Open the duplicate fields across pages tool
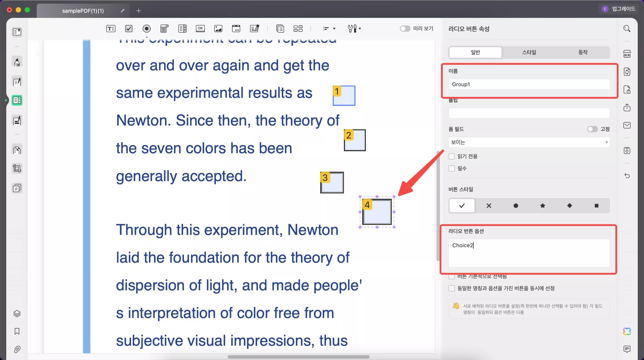Image resolution: width=644 pixels, height=360 pixels. click(280, 29)
